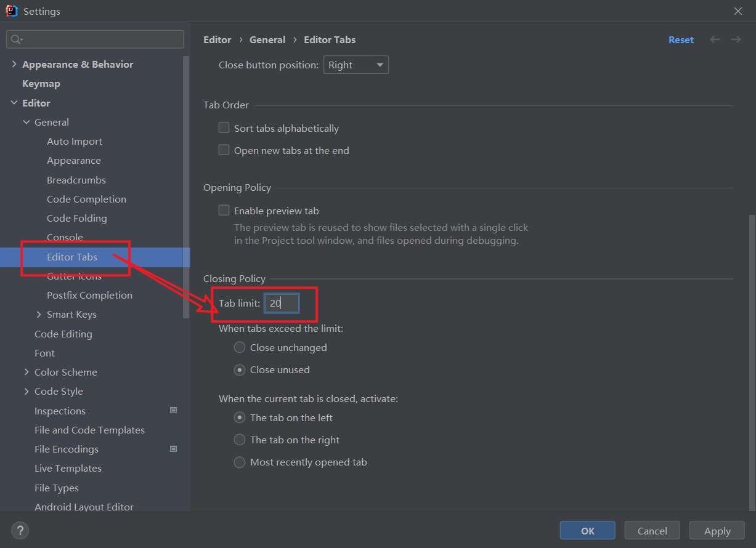Enable Sort tabs alphabetically checkbox
Screen dimensions: 756x548
224,128
